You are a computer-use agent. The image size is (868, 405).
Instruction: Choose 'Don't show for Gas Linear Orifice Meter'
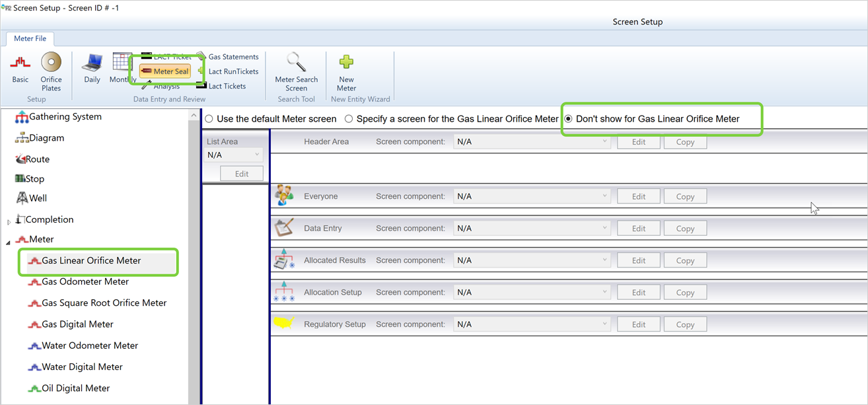coord(568,119)
